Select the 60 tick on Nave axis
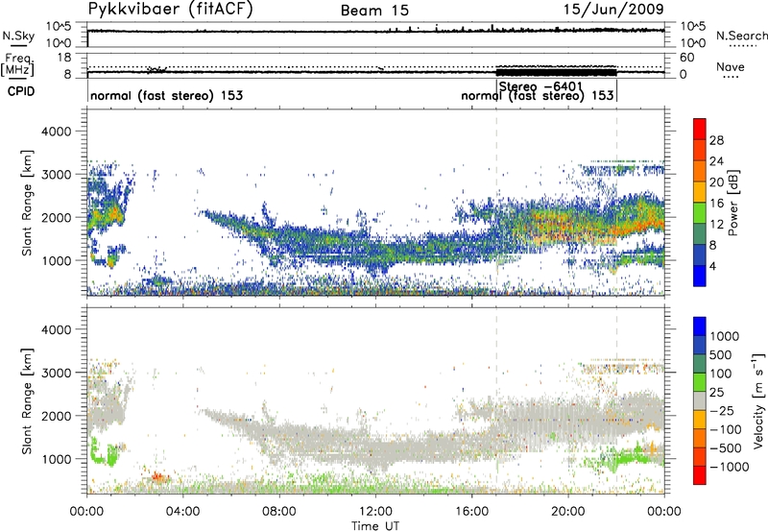 (x=686, y=58)
